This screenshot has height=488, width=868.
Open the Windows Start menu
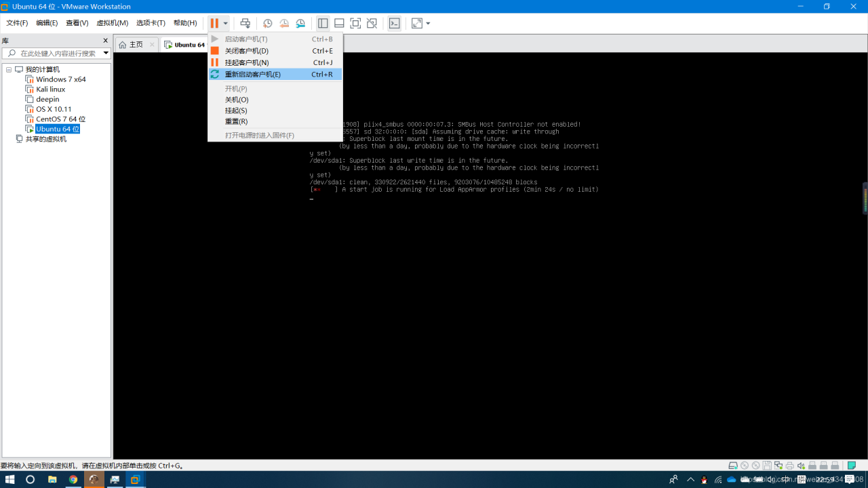tap(11, 479)
